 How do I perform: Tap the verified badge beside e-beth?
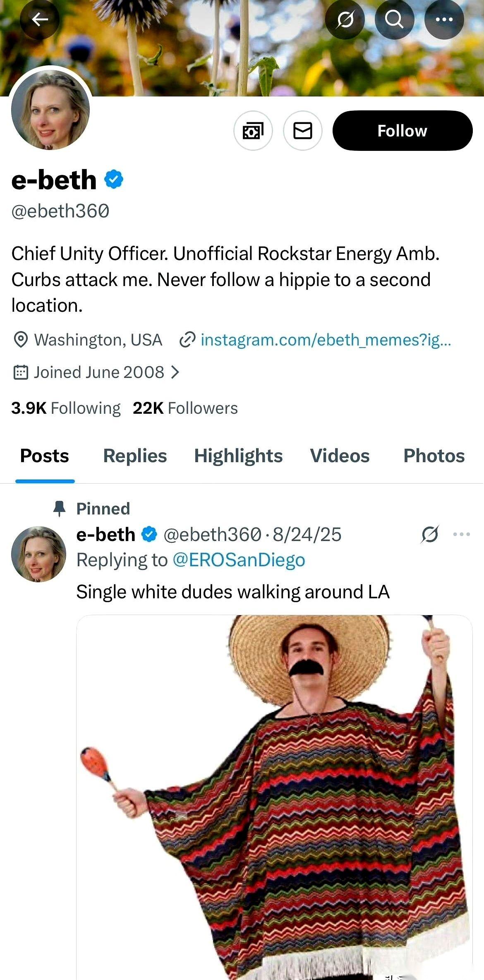114,180
